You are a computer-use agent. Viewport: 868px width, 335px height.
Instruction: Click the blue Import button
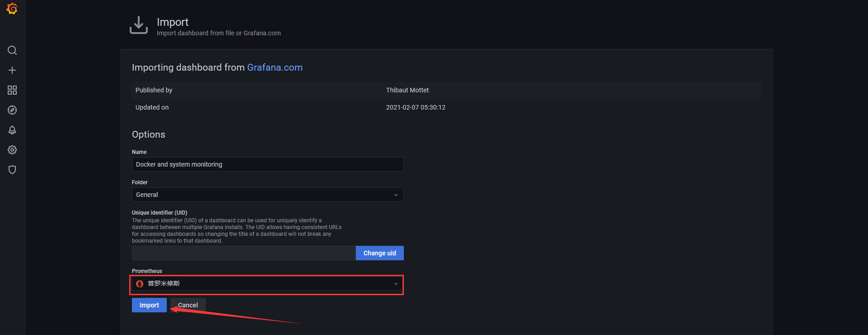pos(149,305)
